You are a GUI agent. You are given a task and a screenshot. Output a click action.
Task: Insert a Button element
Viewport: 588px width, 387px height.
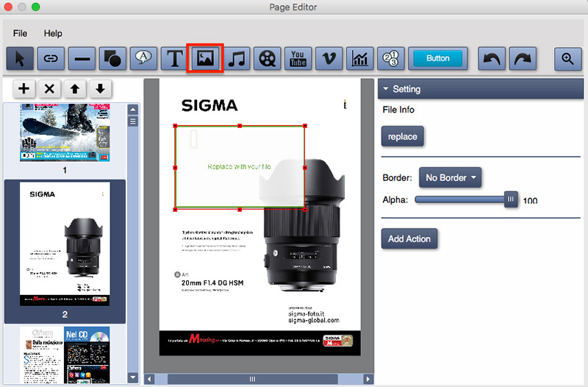(437, 59)
